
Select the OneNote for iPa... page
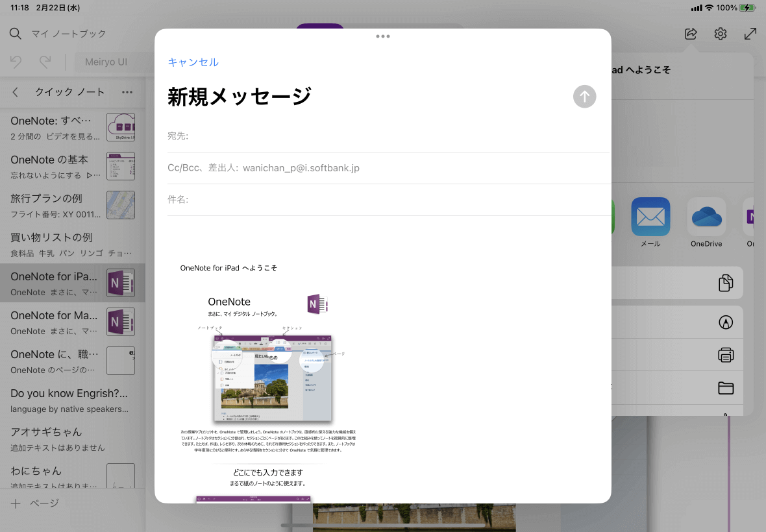click(x=72, y=283)
